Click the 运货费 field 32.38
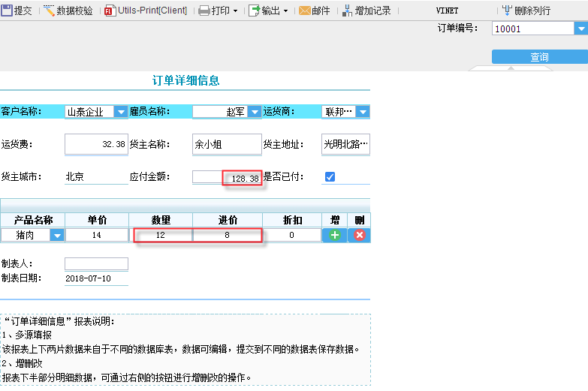Screen dimensions: 588x391 96,144
